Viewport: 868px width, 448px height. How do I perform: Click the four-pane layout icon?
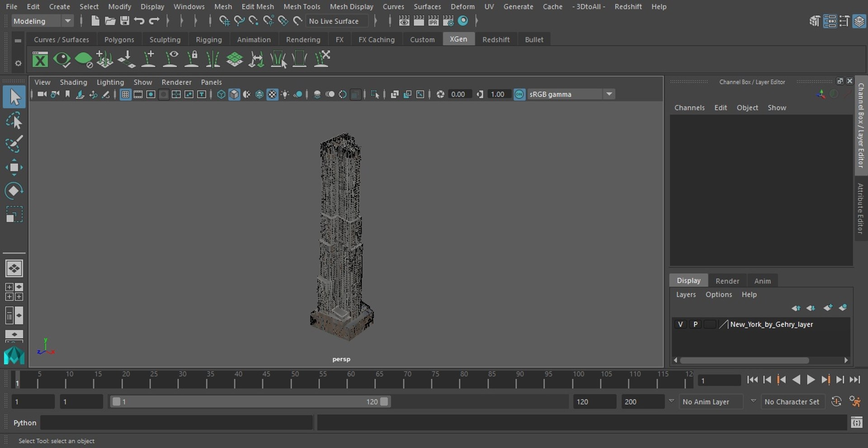14,292
